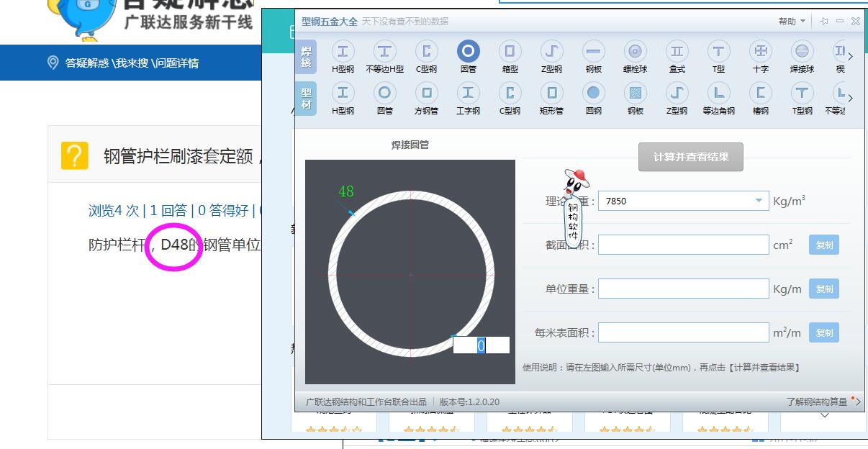Click 计算并查看结果 button
The image size is (868, 449).
click(x=691, y=157)
